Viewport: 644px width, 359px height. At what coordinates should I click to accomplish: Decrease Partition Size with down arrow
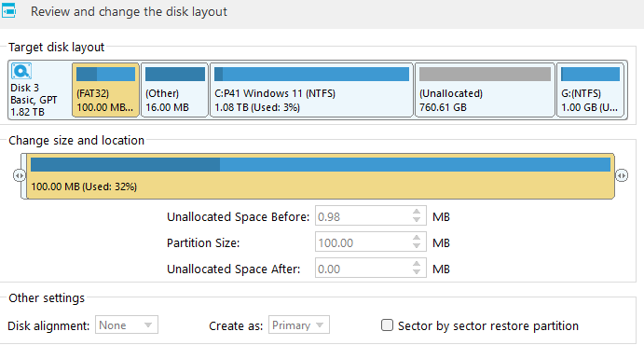pyautogui.click(x=417, y=246)
